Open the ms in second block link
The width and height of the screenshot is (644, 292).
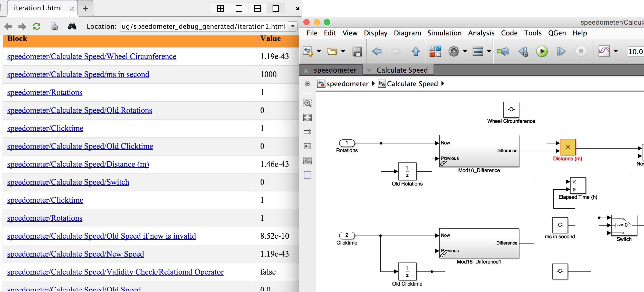click(78, 74)
